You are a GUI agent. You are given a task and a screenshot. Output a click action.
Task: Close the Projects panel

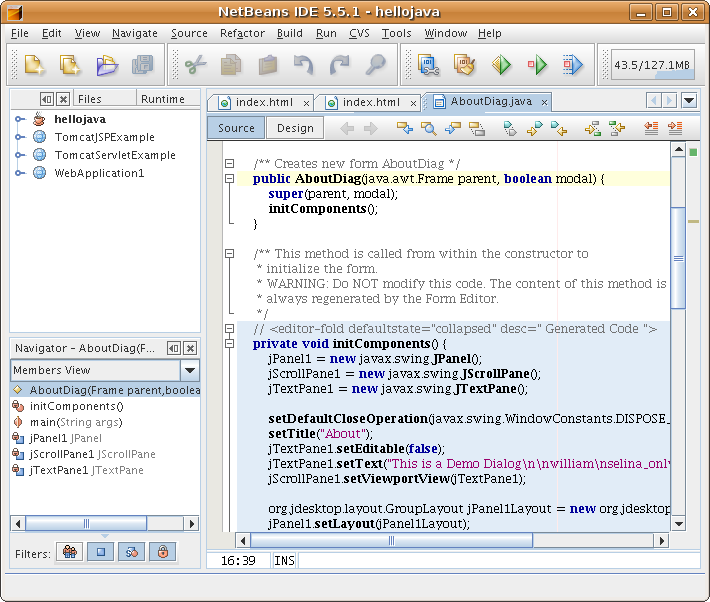coord(64,99)
